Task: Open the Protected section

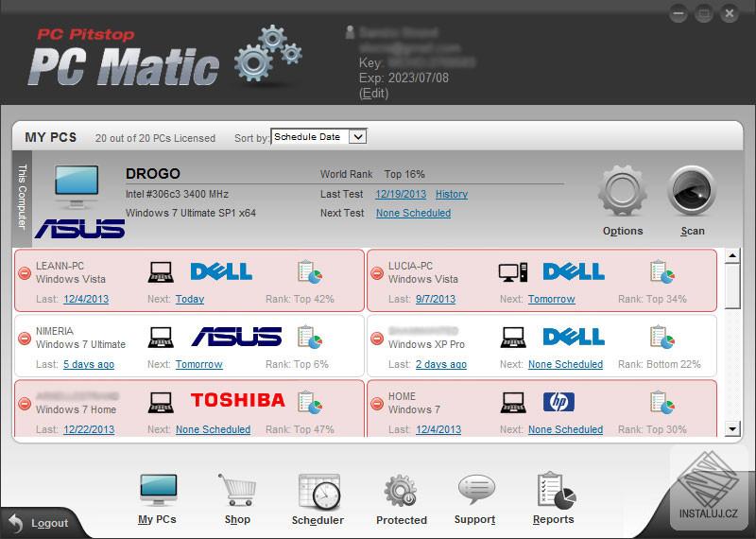Action: tap(401, 499)
